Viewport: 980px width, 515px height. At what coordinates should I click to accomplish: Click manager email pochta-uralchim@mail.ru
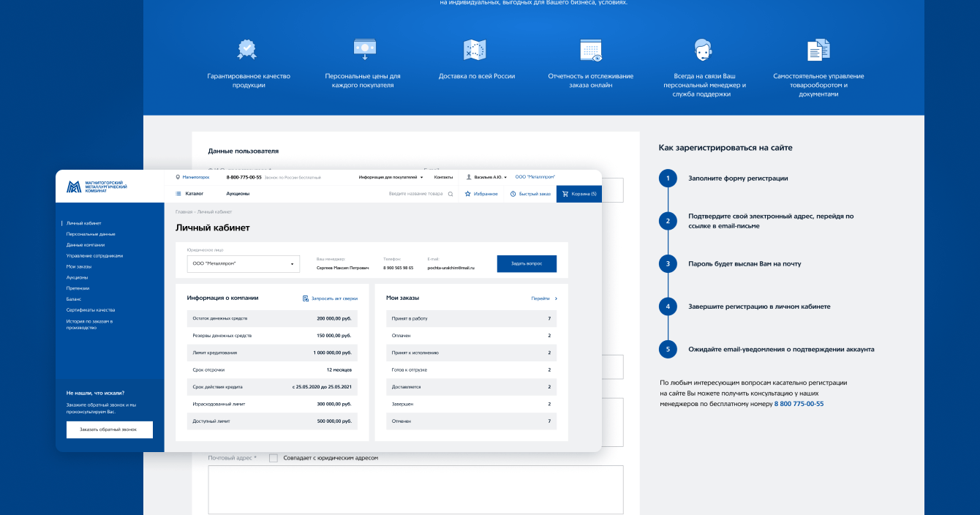(x=451, y=268)
